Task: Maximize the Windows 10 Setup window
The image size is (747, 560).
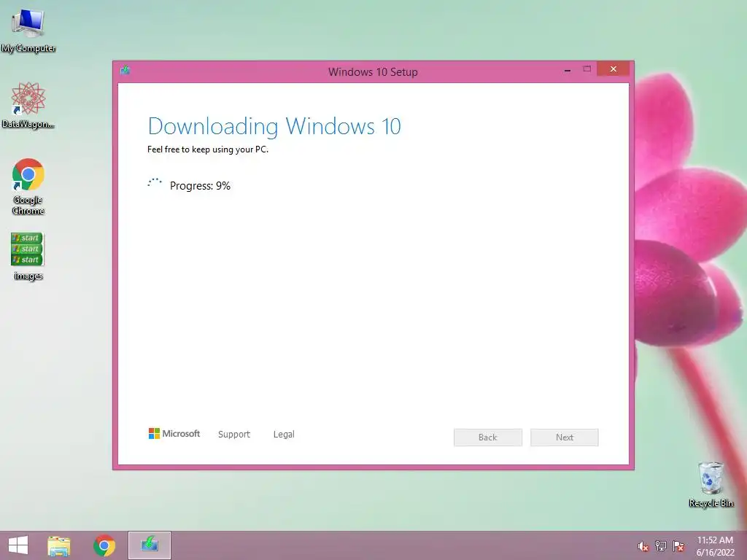Action: 587,69
